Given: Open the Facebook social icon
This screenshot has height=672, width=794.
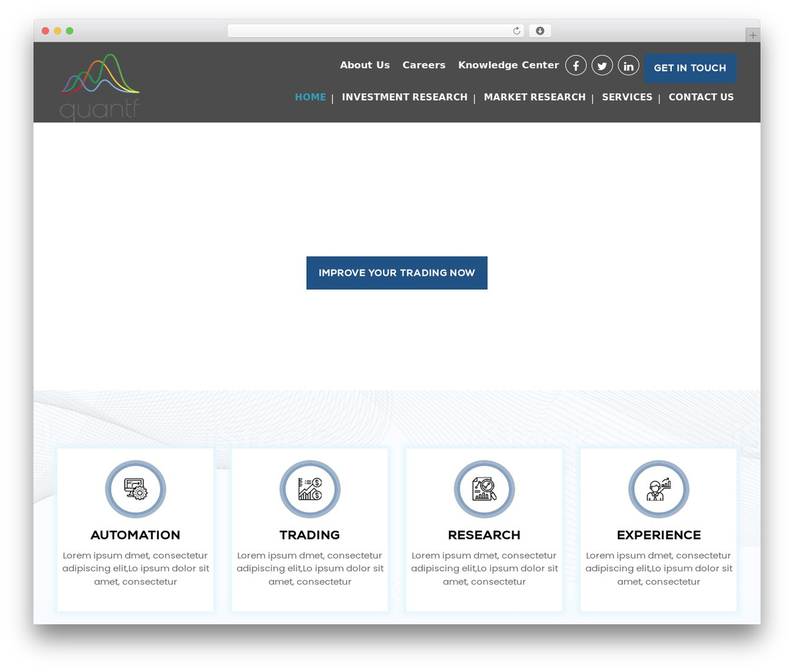Looking at the screenshot, I should click(x=576, y=65).
